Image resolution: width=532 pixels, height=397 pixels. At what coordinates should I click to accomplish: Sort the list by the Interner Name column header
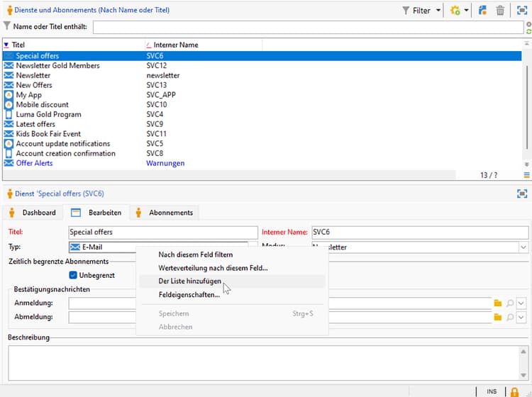(175, 45)
